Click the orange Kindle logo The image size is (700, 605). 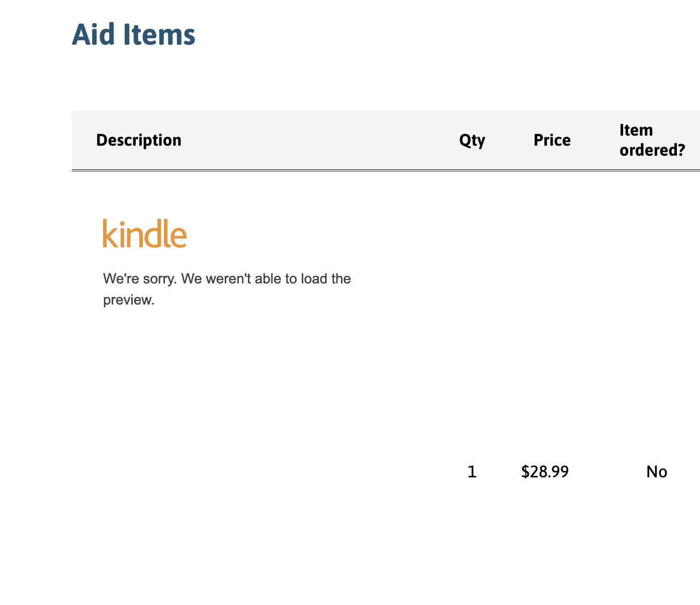click(145, 234)
